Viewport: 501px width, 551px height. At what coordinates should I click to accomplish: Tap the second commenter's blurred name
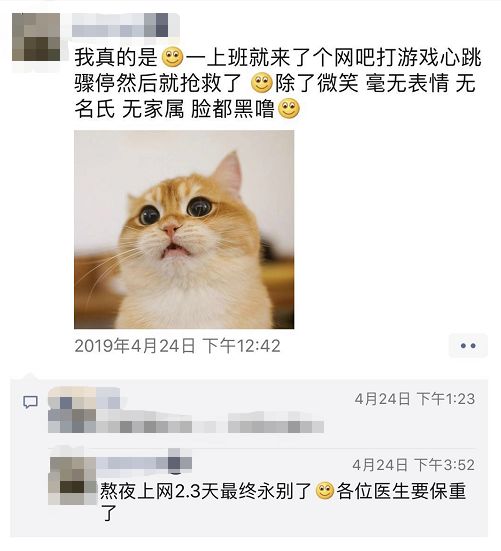click(146, 462)
